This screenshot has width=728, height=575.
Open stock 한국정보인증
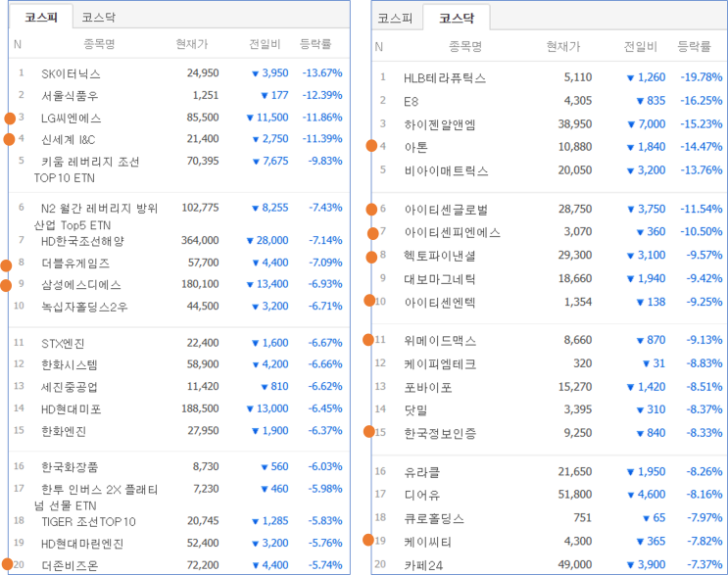pos(440,434)
